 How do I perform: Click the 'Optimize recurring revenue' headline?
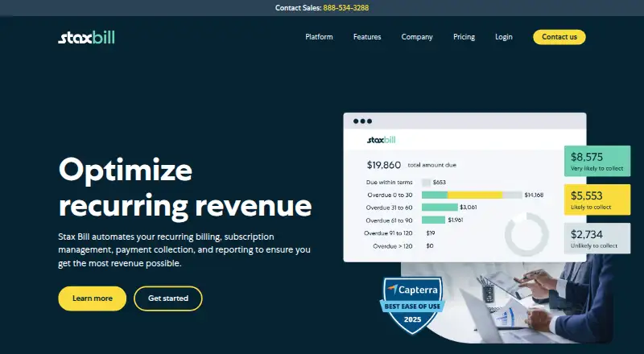point(185,187)
